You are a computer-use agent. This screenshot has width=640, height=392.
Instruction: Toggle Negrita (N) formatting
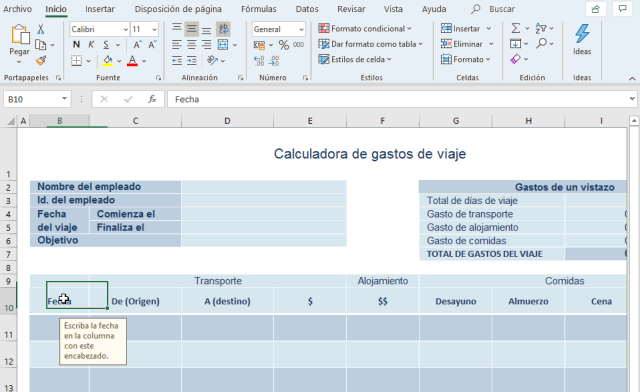coord(76,45)
